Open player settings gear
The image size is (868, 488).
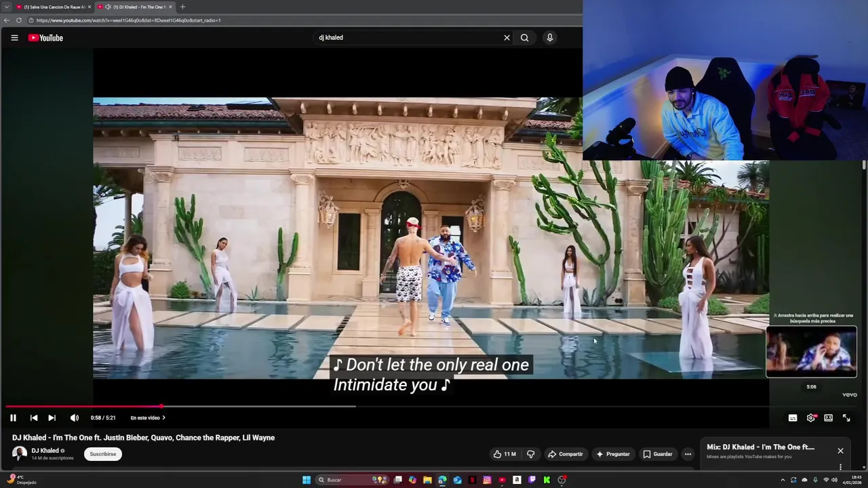[x=811, y=418]
